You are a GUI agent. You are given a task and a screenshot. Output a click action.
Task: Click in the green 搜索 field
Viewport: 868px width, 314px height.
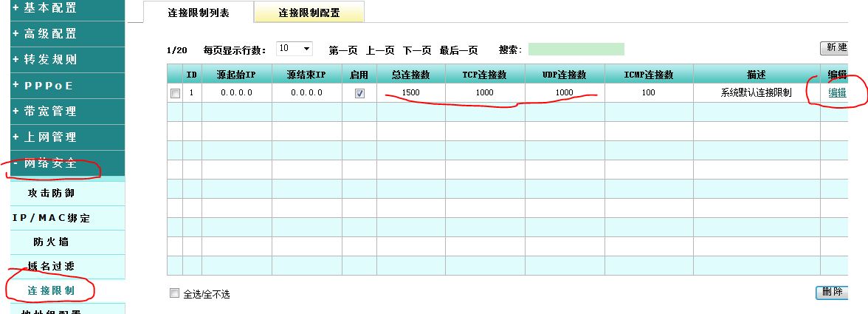pos(576,50)
